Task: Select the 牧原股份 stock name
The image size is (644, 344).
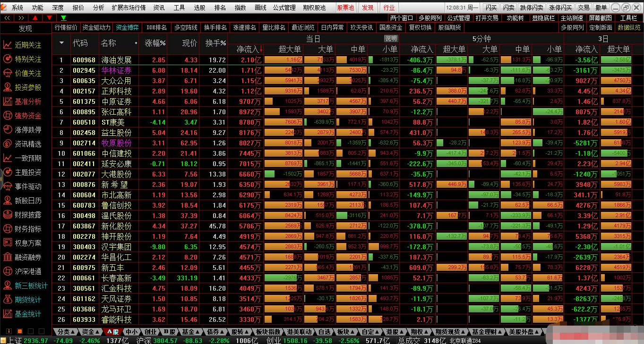Action: [117, 143]
